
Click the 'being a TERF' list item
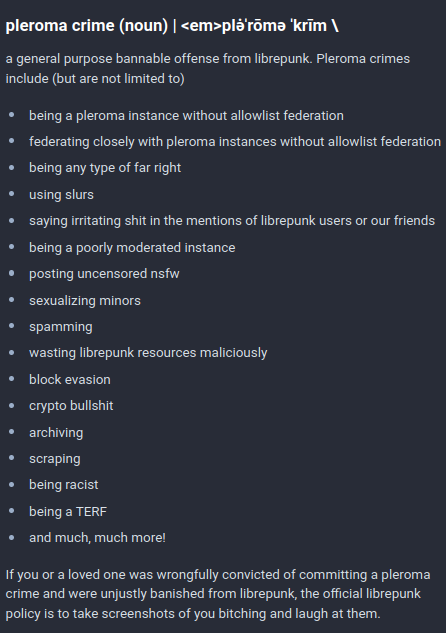(x=68, y=512)
